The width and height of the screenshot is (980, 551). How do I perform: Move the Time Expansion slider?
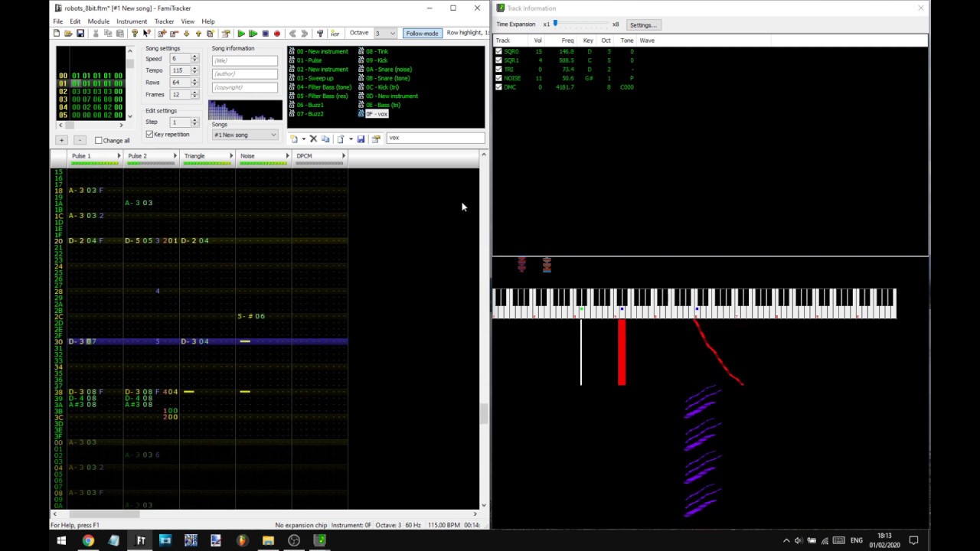pos(555,24)
